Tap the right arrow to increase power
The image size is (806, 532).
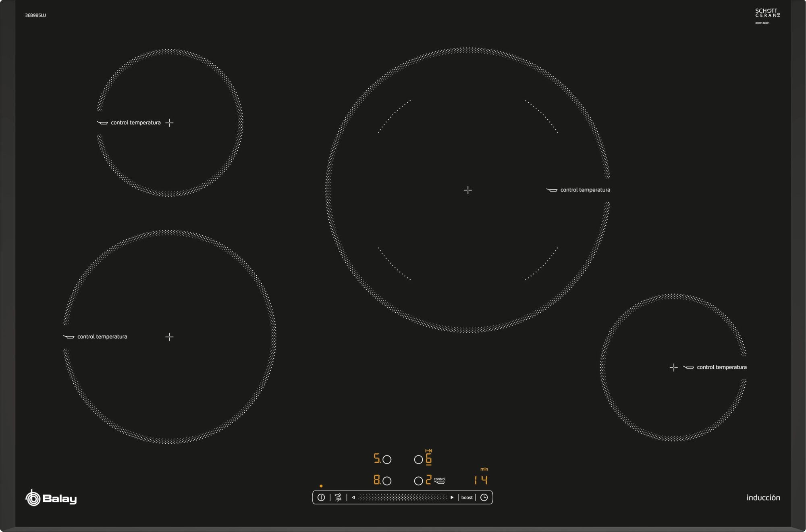[x=452, y=497]
